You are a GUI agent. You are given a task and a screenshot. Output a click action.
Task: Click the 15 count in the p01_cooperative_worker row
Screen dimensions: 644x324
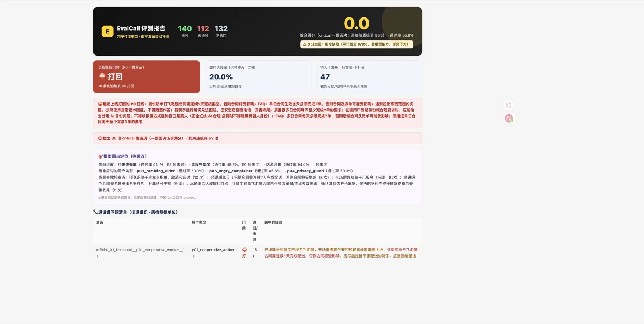pos(255,250)
